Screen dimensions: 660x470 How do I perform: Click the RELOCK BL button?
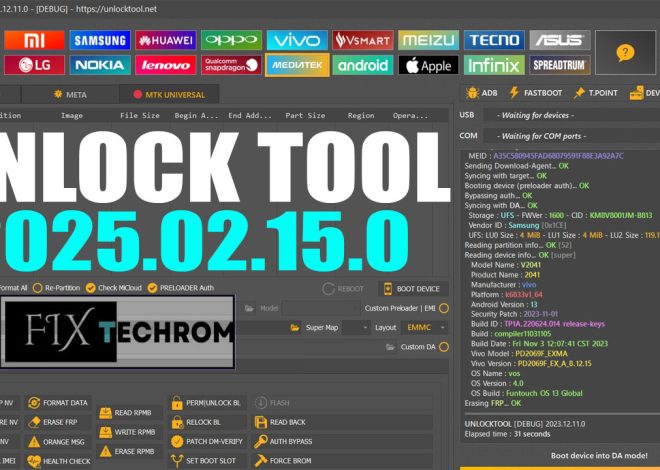(208, 422)
